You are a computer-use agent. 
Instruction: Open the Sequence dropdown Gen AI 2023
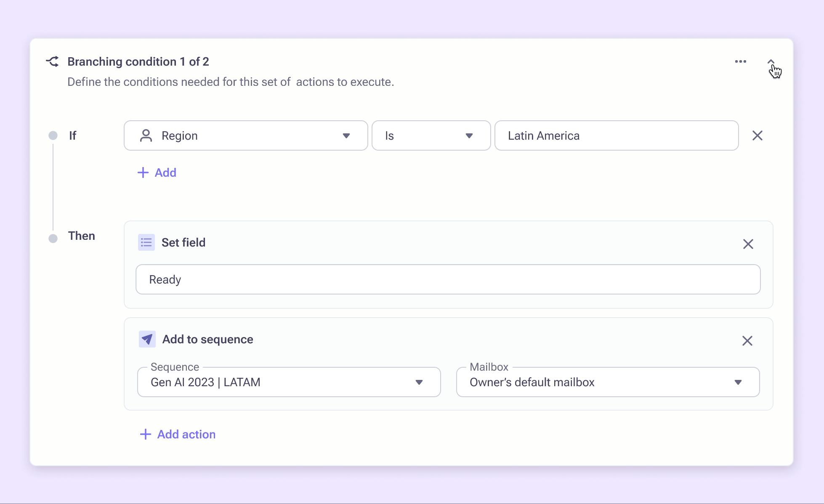coord(289,382)
